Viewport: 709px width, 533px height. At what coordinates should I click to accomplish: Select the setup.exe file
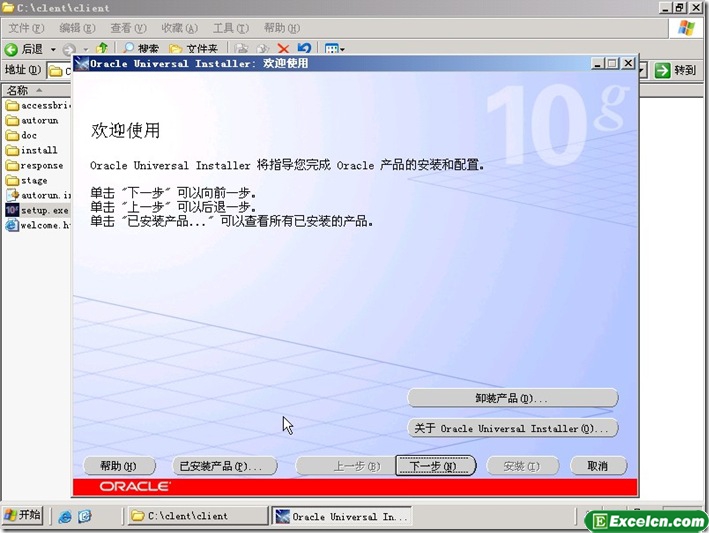click(x=37, y=210)
